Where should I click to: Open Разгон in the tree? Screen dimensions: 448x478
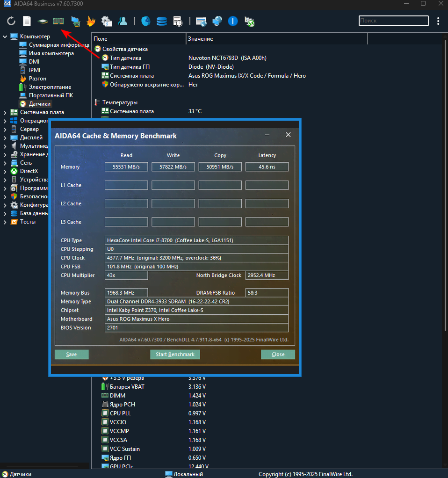[37, 79]
